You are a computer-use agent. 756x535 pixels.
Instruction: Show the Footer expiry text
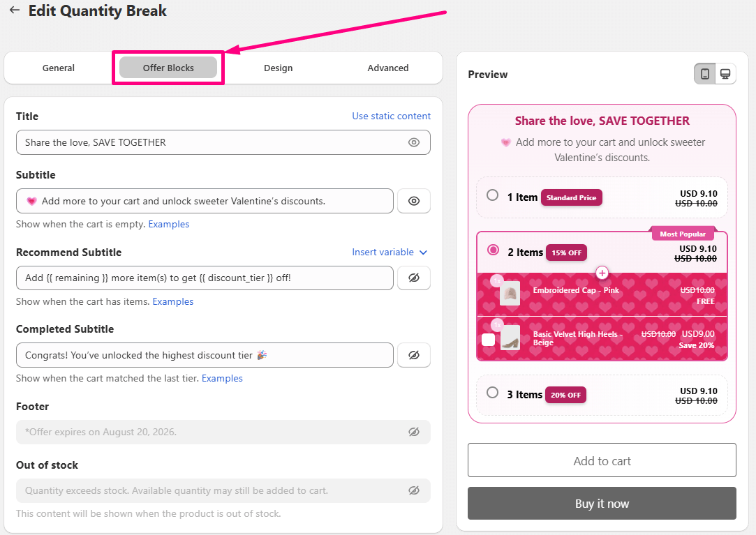point(413,432)
